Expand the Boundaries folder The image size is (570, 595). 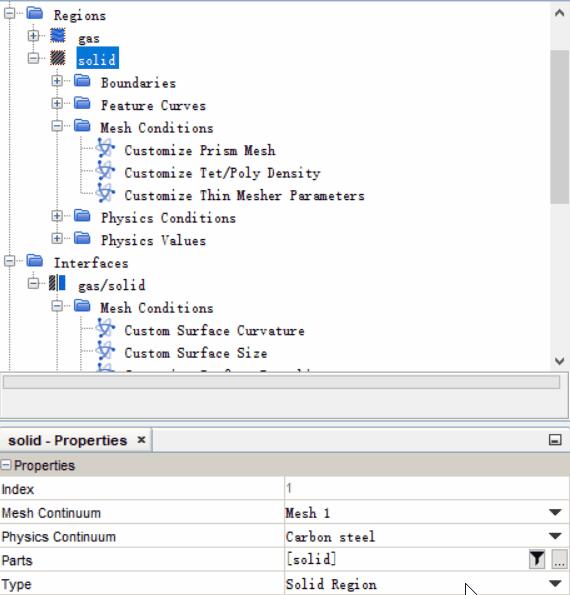pos(57,81)
